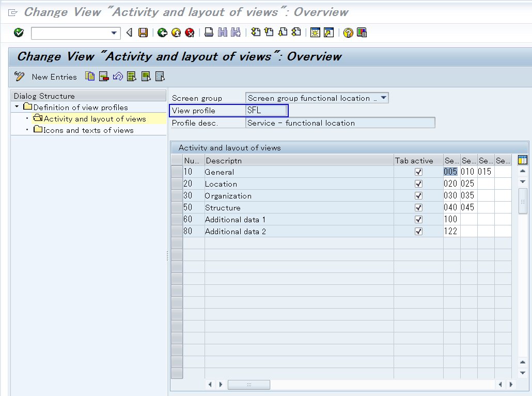
Task: Click the yellow Exit arrow icon
Action: tap(176, 33)
